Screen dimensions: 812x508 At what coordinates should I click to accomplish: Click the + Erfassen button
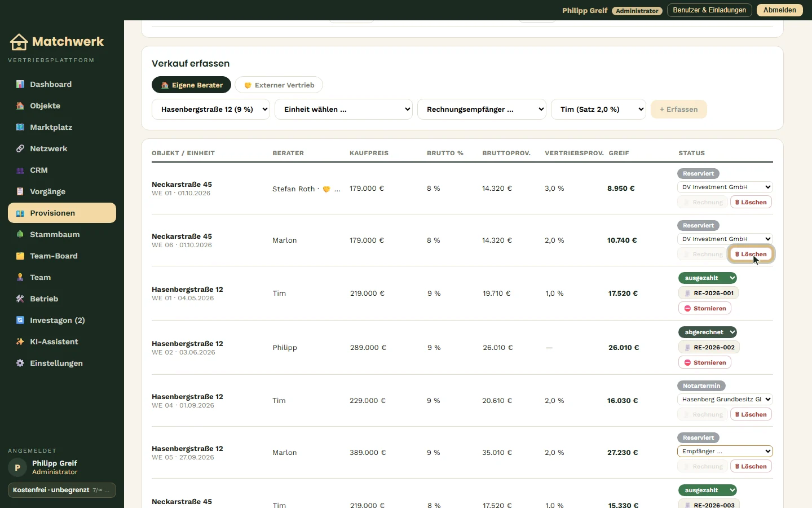tap(679, 110)
